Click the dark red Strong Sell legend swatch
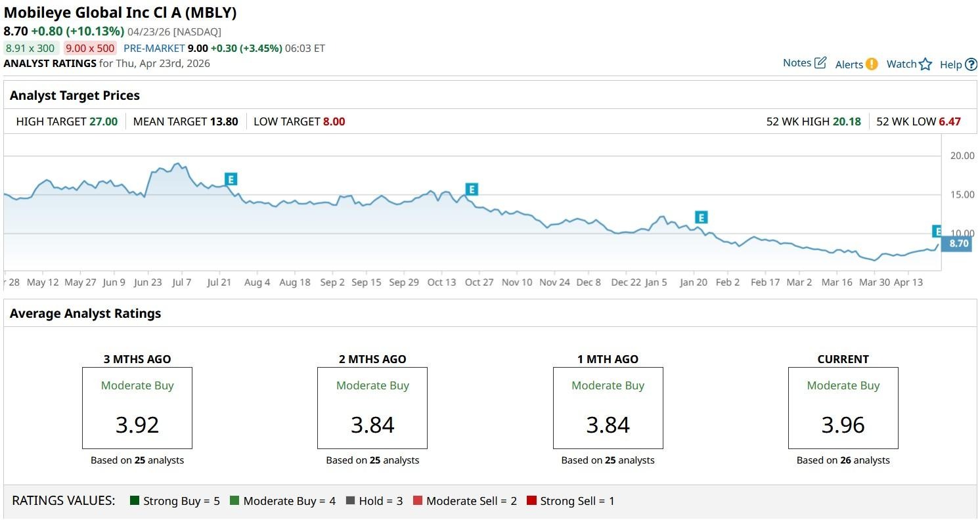The width and height of the screenshot is (980, 520). [x=531, y=501]
